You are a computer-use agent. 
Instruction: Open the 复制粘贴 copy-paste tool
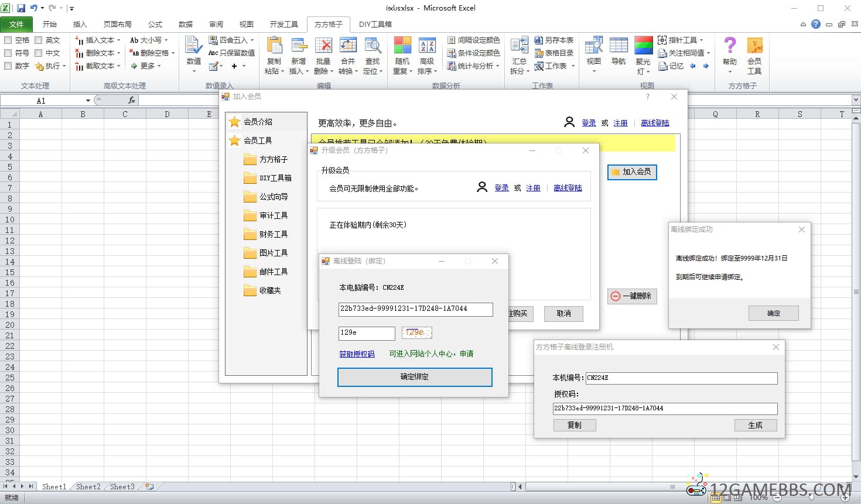point(274,56)
